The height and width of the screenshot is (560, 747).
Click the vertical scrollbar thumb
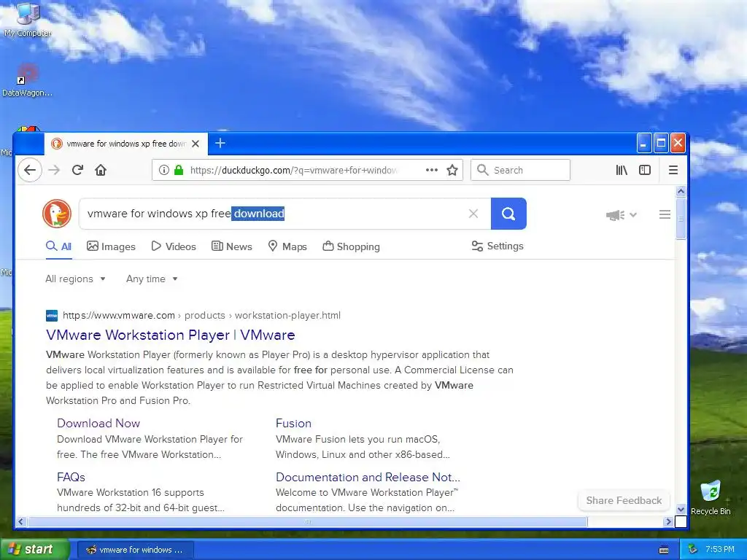(681, 219)
